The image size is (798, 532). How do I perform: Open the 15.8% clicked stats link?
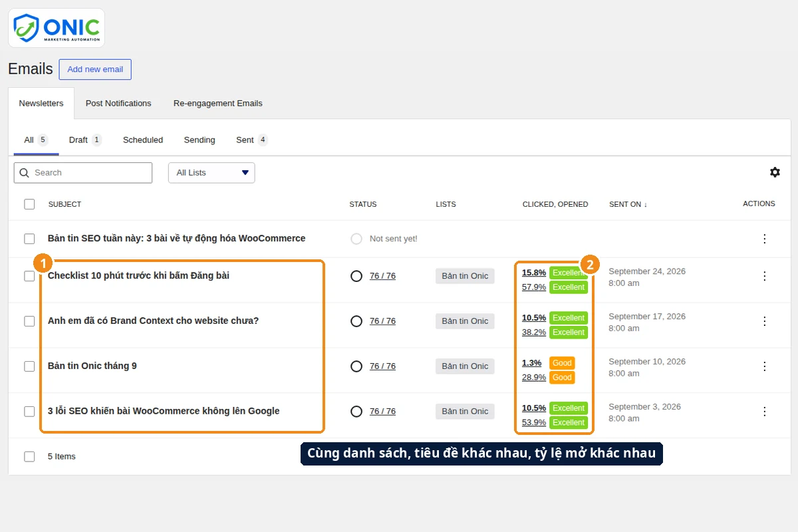pos(534,273)
